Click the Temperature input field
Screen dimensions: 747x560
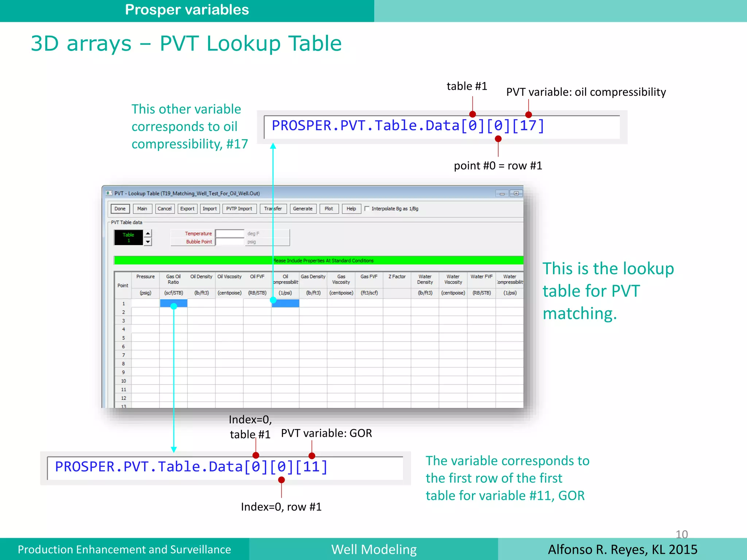[230, 233]
